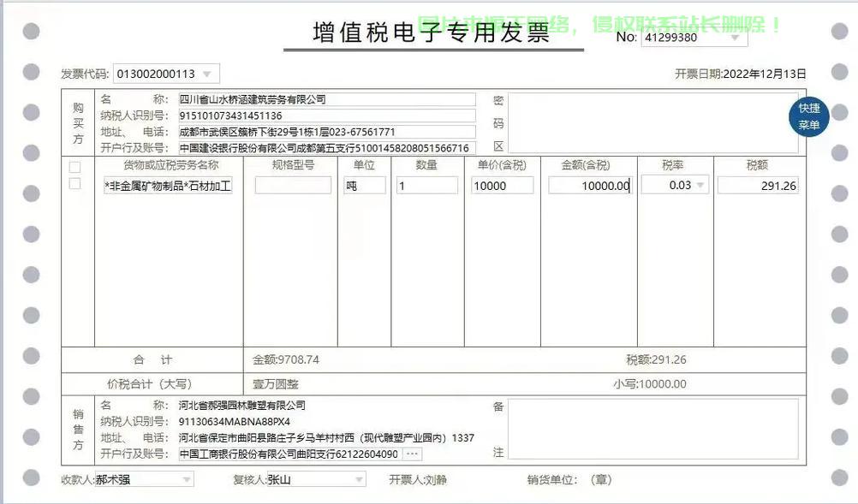This screenshot has height=504, width=858.
Task: Click the 价税合计(大写) label
Action: [x=149, y=383]
